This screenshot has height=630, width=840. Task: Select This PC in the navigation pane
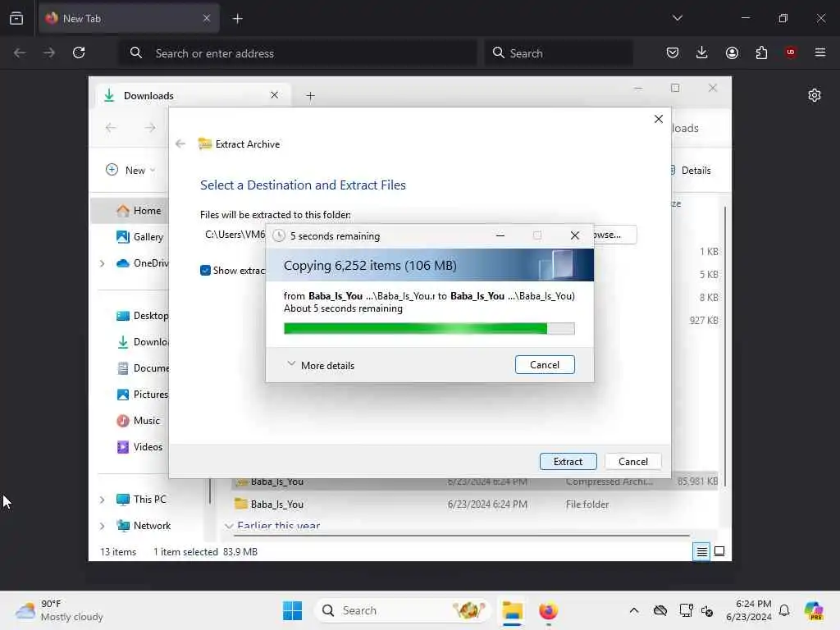tap(141, 500)
